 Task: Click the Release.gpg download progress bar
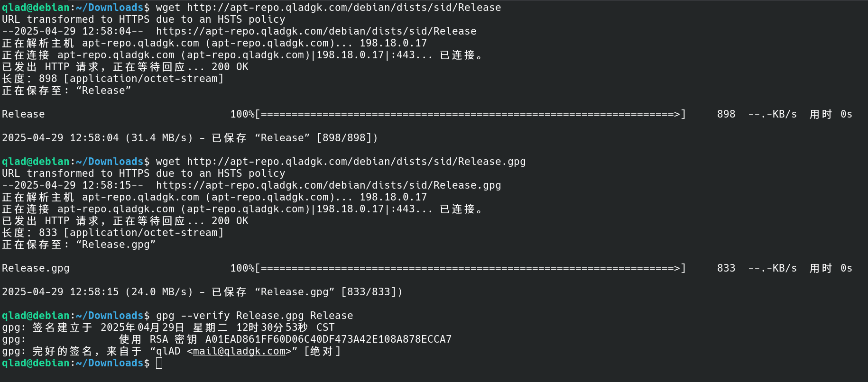(x=471, y=268)
